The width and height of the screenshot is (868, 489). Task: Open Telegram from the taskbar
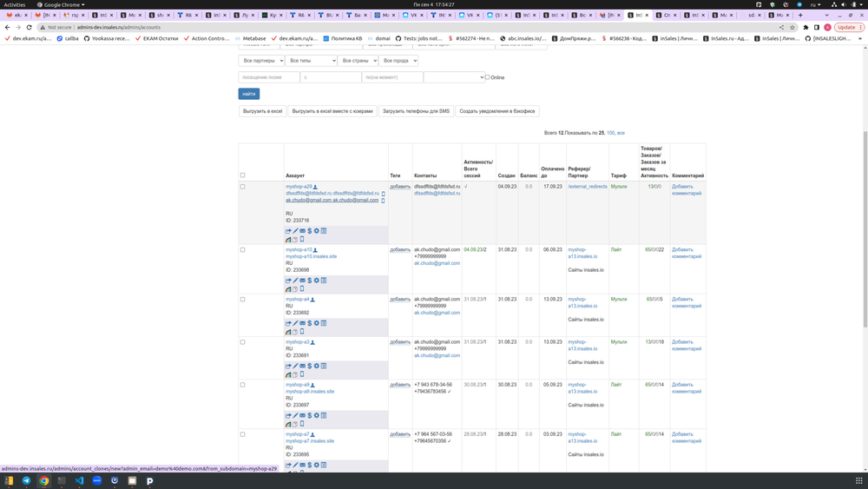(26, 480)
